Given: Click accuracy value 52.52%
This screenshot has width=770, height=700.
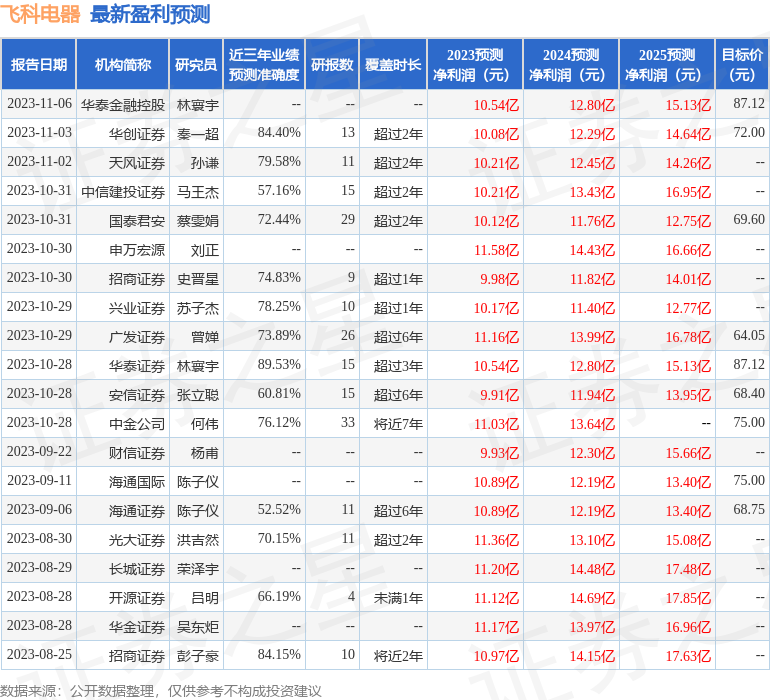Looking at the screenshot, I should [x=279, y=509].
